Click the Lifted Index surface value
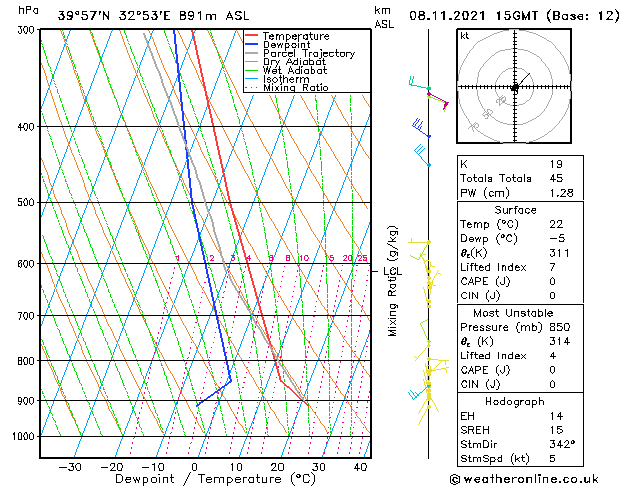This screenshot has height=486, width=629. coord(552,267)
